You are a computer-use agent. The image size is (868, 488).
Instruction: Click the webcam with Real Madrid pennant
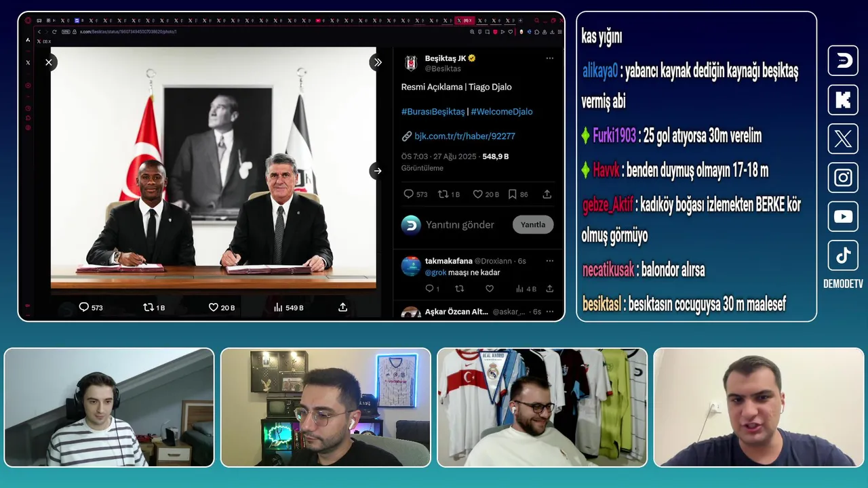[542, 407]
